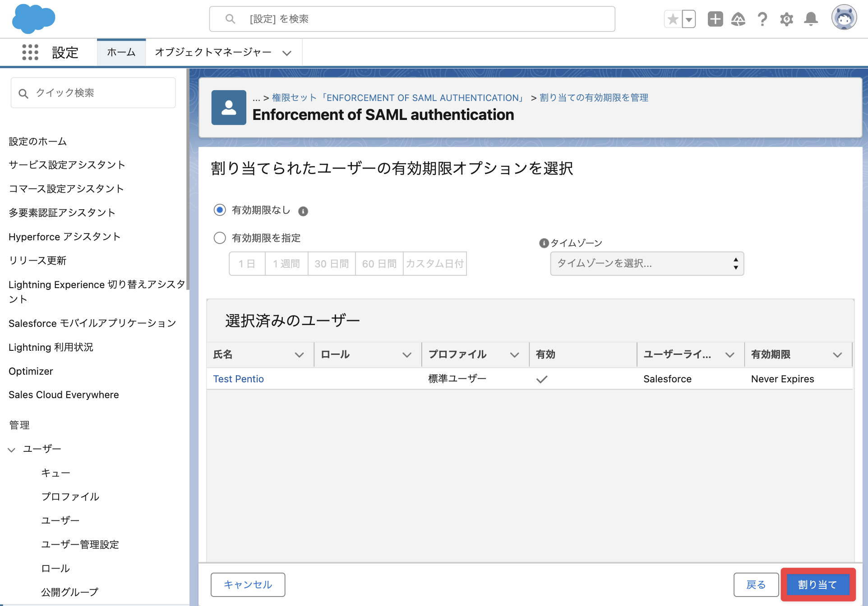The width and height of the screenshot is (868, 606).
Task: Open 公開グループ in sidebar tree
Action: tap(70, 592)
